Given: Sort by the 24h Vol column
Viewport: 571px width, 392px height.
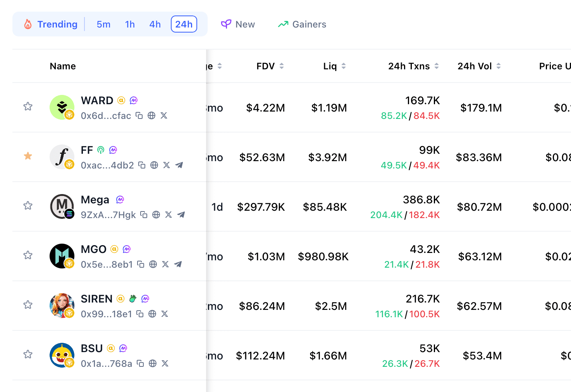Looking at the screenshot, I should (x=479, y=66).
